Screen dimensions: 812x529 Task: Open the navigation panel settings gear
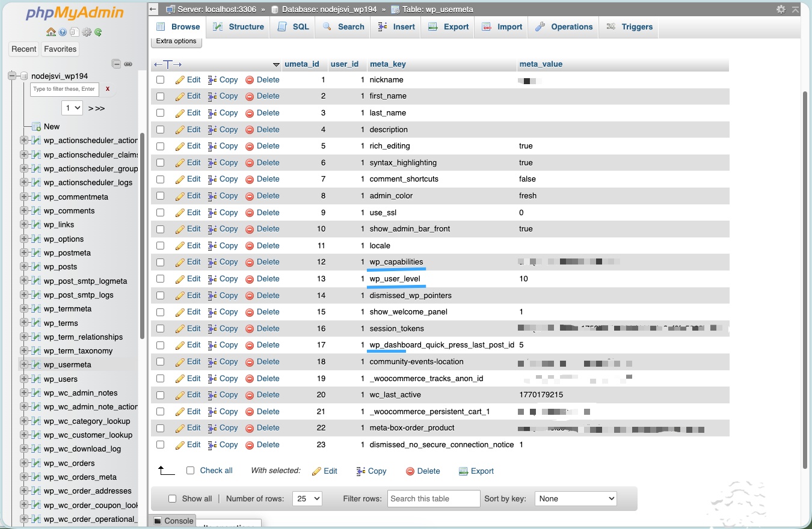tap(87, 32)
